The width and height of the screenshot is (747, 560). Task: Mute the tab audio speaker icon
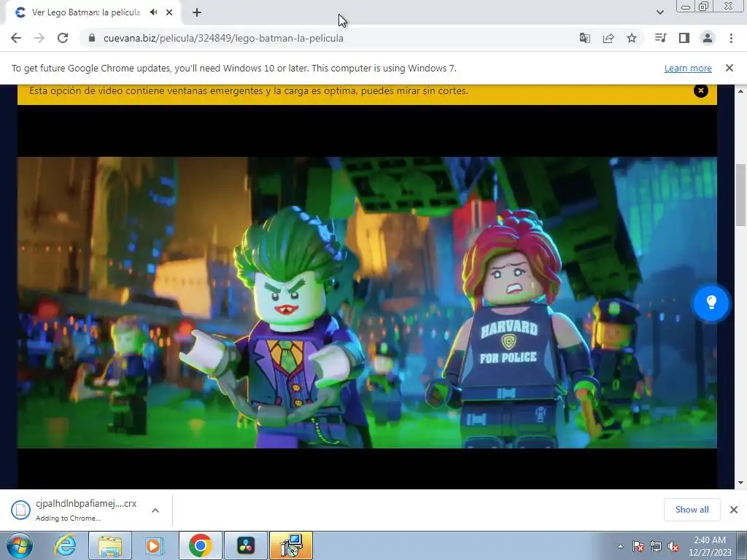(x=153, y=12)
